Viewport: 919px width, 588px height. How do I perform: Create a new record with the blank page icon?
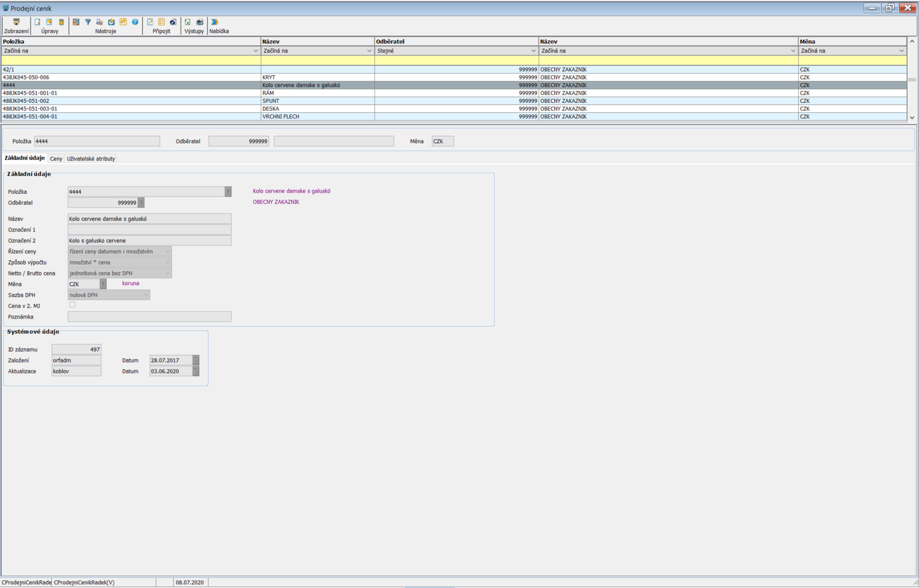[38, 22]
